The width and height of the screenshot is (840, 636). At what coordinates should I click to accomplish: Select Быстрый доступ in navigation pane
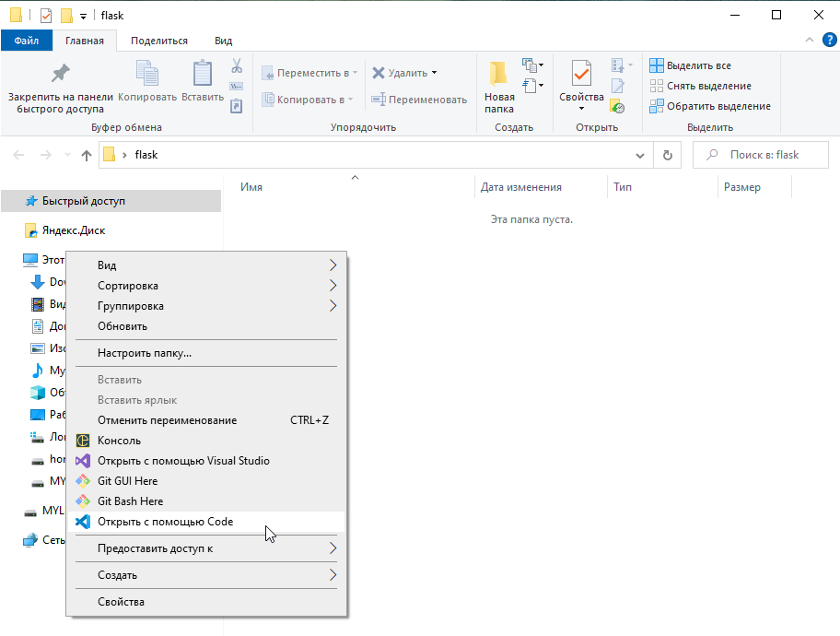(x=83, y=201)
